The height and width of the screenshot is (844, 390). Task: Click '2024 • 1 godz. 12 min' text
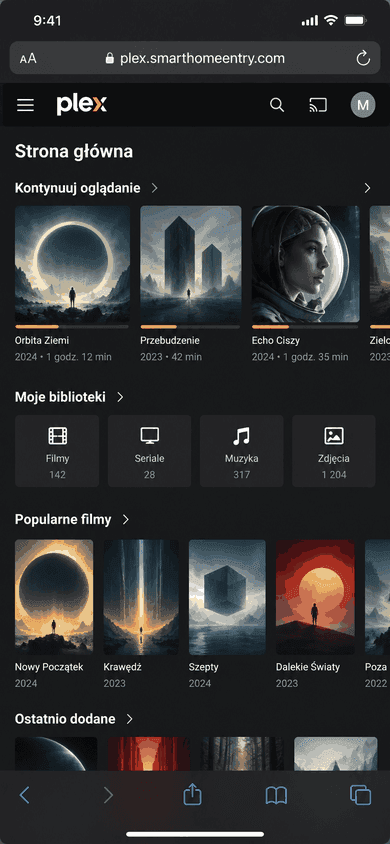(x=63, y=357)
